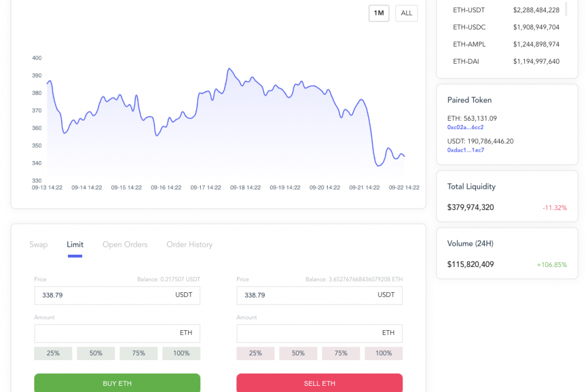588x392 pixels.
Task: Click the 09-22 14:22 chart axis label
Action: (x=404, y=187)
